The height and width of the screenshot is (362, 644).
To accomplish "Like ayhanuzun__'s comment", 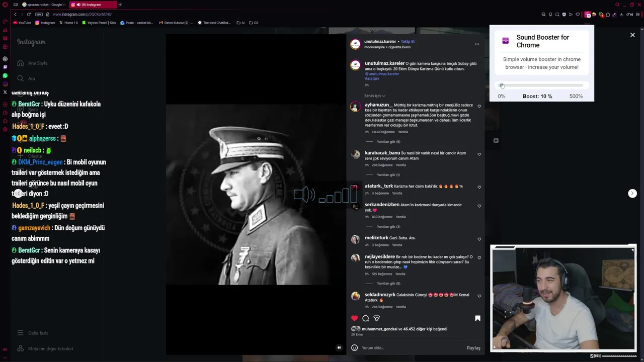I will tap(479, 106).
